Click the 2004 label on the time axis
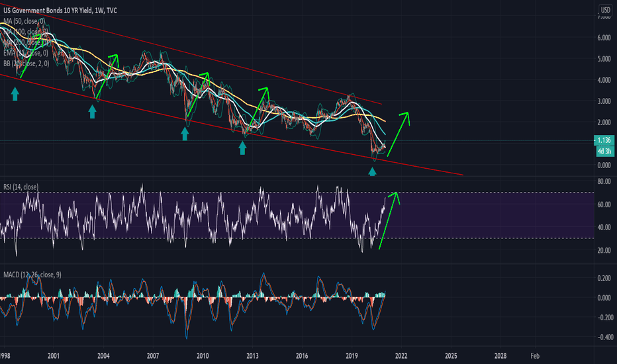The width and height of the screenshot is (617, 364). (103, 356)
